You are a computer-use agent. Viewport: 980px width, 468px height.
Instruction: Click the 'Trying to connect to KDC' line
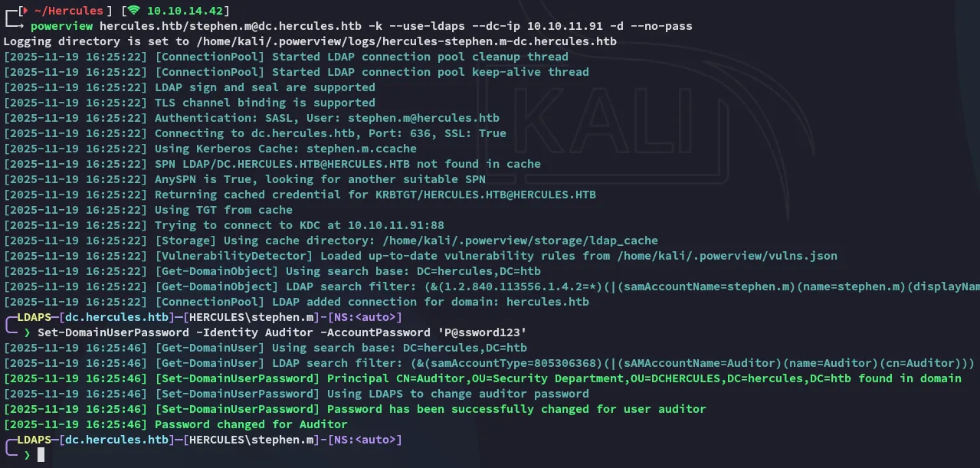click(299, 225)
